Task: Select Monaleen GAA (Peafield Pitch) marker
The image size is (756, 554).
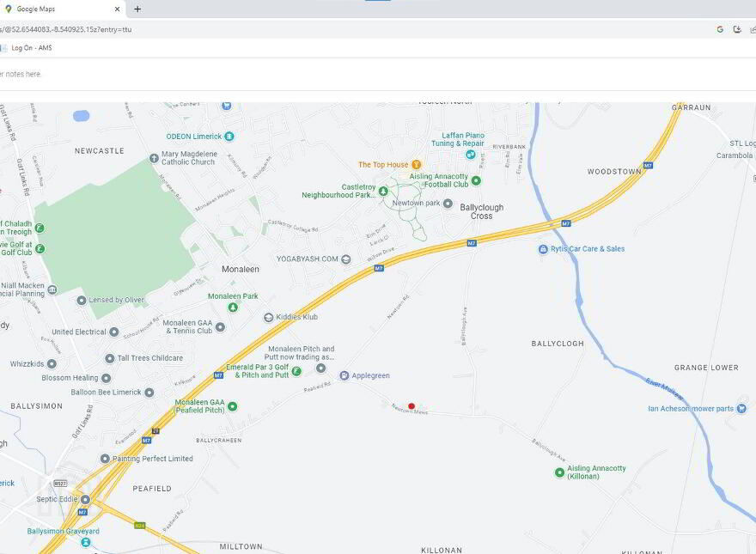Action: coord(233,406)
